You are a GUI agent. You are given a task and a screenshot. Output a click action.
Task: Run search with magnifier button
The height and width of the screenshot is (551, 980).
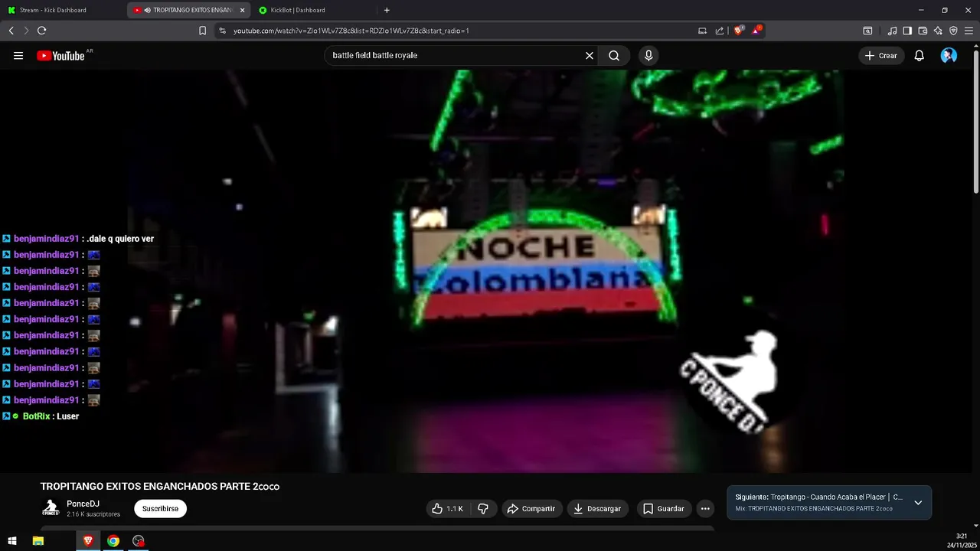click(x=614, y=56)
